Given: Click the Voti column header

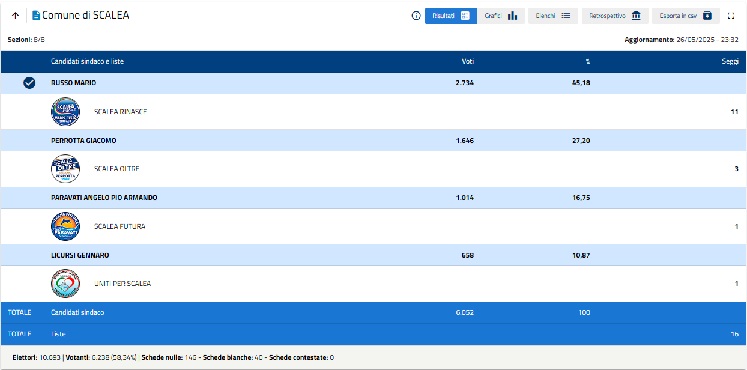Looking at the screenshot, I should pyautogui.click(x=468, y=61).
